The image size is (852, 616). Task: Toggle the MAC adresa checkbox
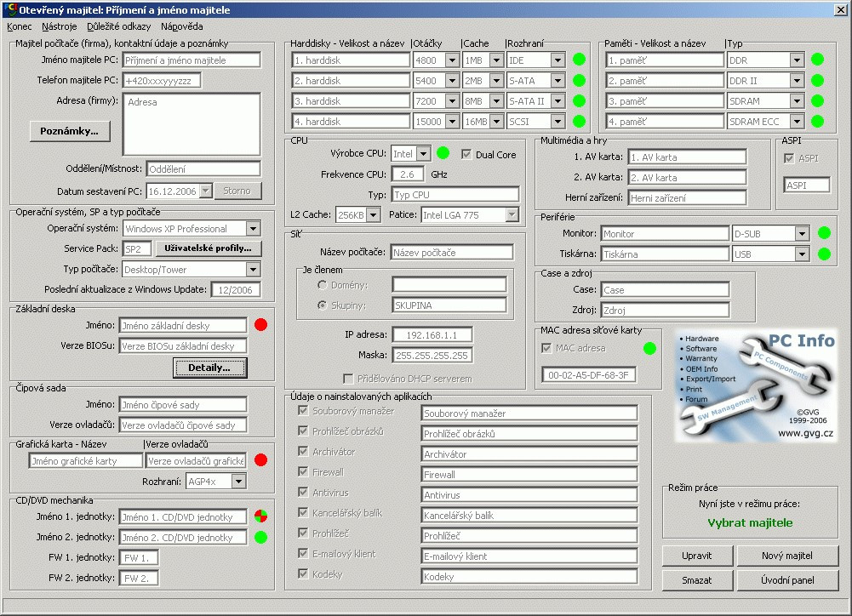(x=546, y=348)
